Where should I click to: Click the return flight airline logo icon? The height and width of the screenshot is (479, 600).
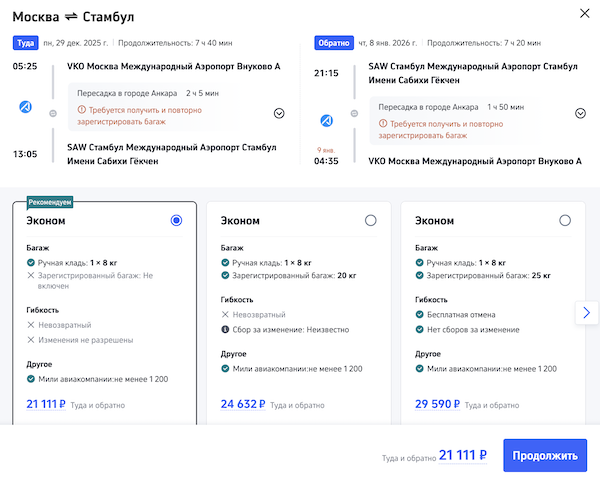click(x=327, y=121)
